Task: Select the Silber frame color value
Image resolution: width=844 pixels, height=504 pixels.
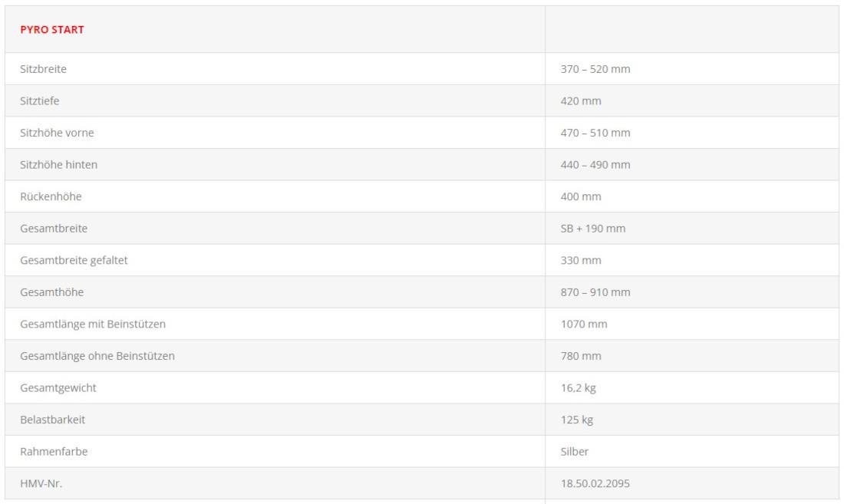Action: pyautogui.click(x=575, y=452)
